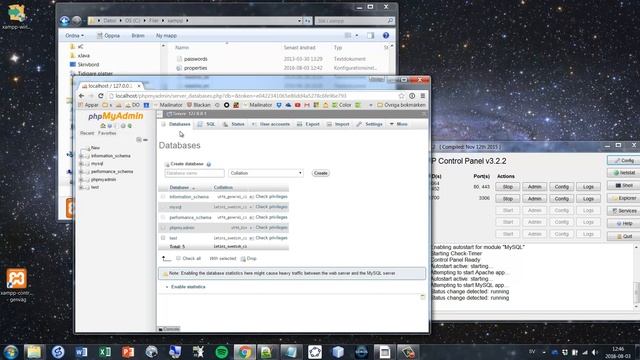This screenshot has height=360, width=640.
Task: Open the Collation dropdown
Action: pos(266,173)
